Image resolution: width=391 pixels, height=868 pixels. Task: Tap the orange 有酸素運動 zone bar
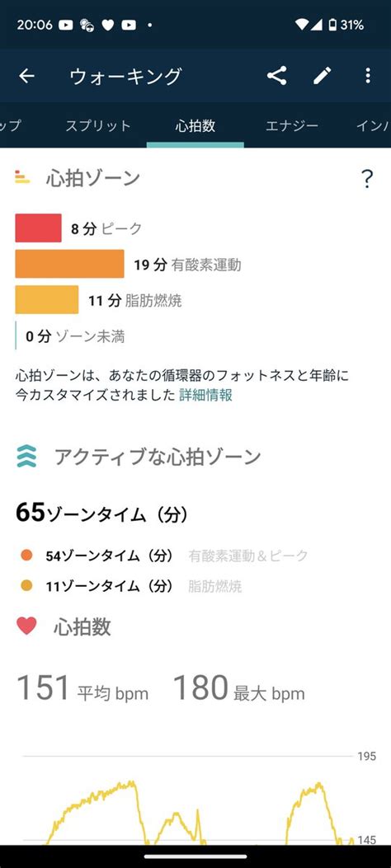[69, 264]
